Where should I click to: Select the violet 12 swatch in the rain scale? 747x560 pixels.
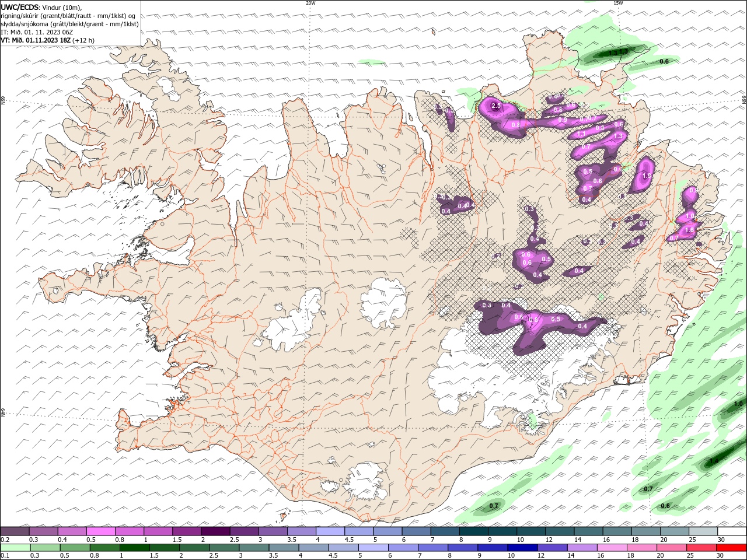tap(552, 548)
